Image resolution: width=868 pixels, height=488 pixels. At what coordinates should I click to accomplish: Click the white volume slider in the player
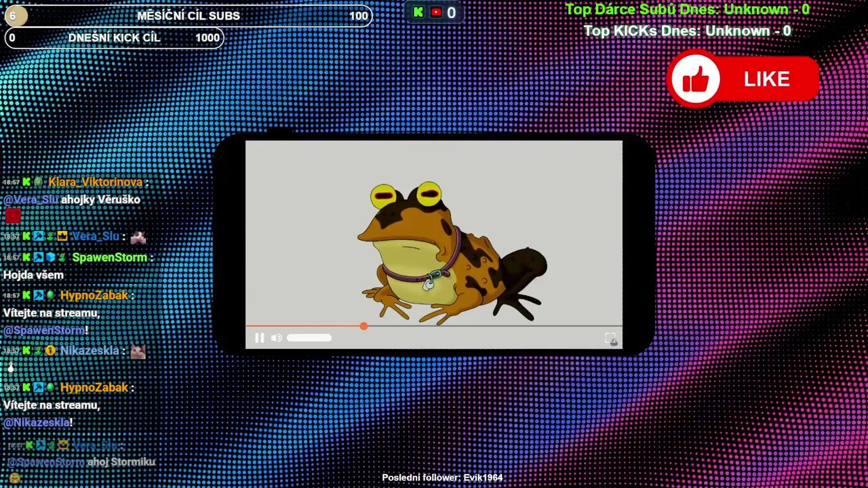pos(309,338)
